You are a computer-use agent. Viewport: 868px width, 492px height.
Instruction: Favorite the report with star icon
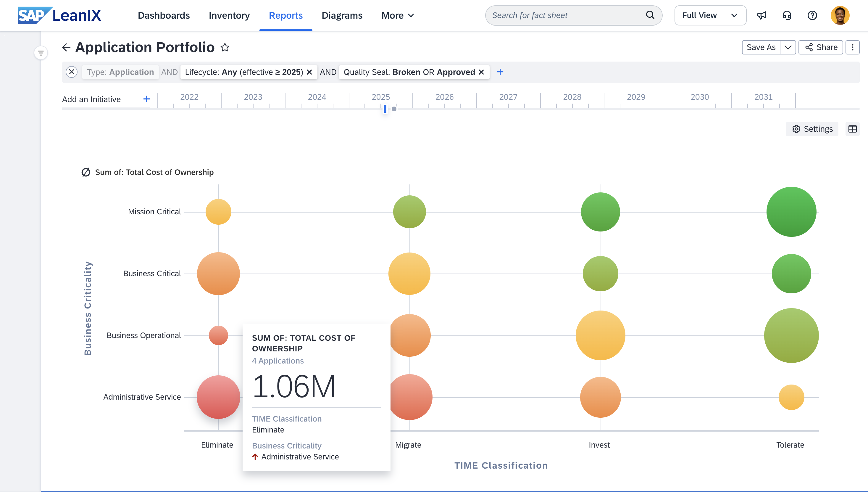pos(225,47)
